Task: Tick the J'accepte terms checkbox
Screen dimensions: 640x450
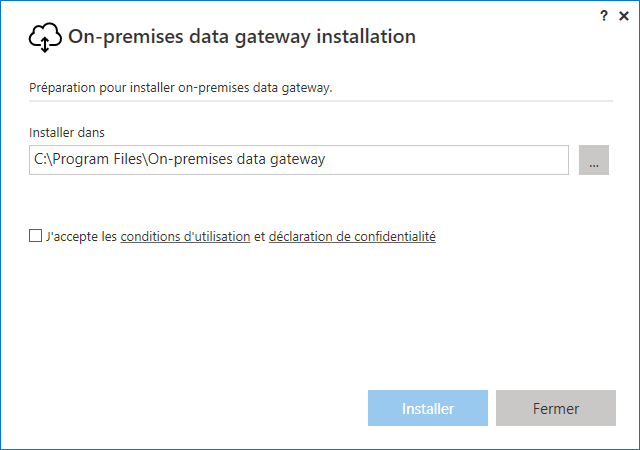Action: click(36, 236)
